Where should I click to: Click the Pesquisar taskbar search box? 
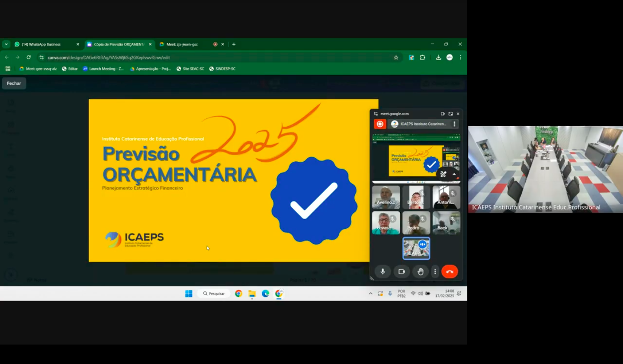click(x=214, y=294)
